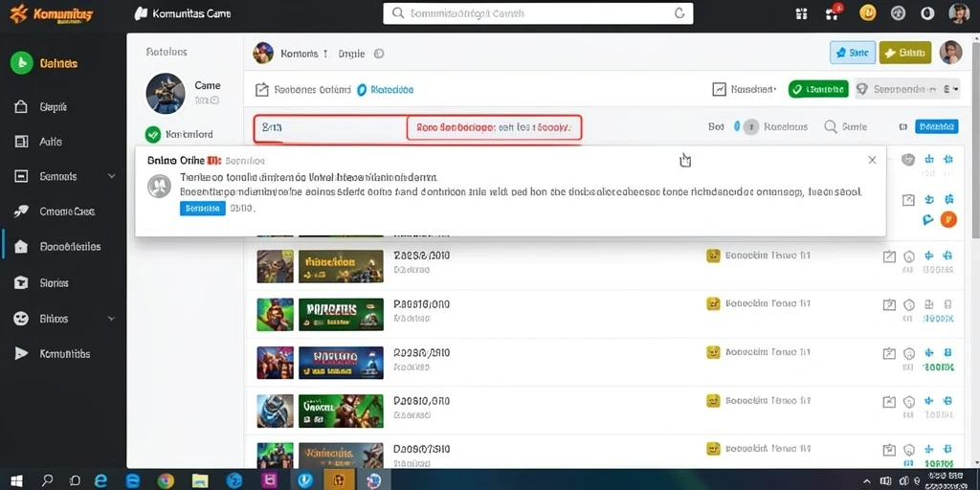Click into the red-outlined Sais input field

pos(330,127)
